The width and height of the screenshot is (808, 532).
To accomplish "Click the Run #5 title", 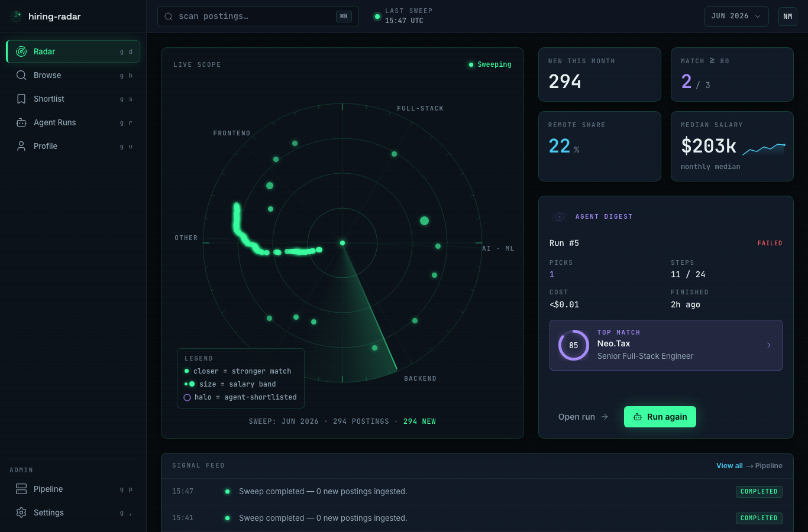I will coord(564,243).
